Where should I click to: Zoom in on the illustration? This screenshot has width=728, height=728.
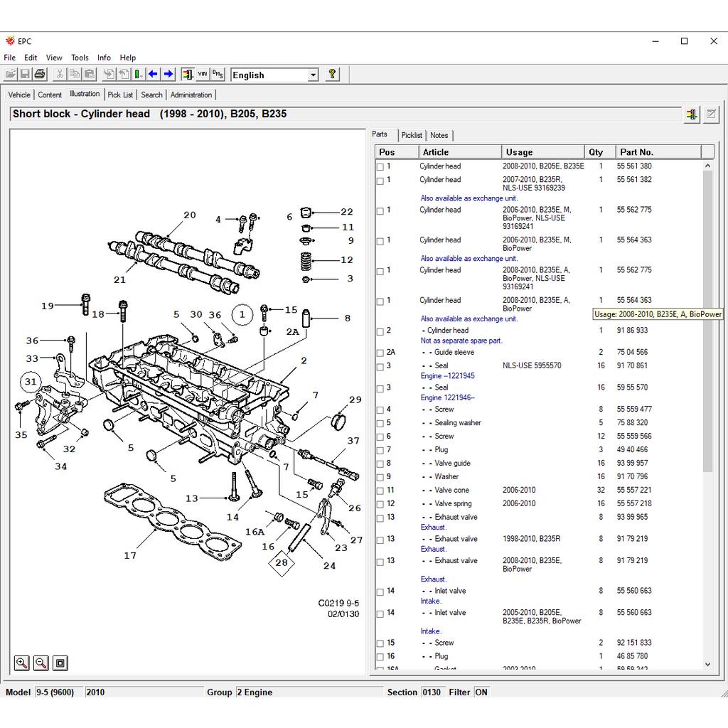coord(22,663)
